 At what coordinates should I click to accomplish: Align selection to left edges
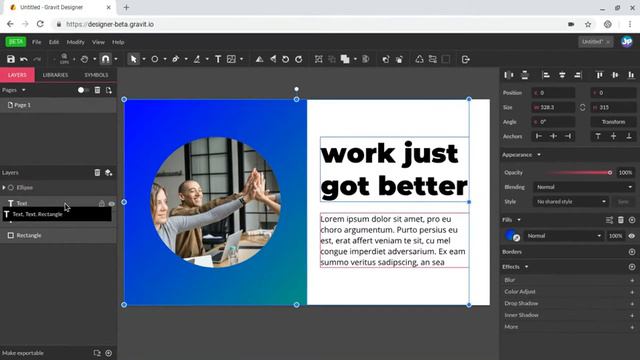[546, 75]
